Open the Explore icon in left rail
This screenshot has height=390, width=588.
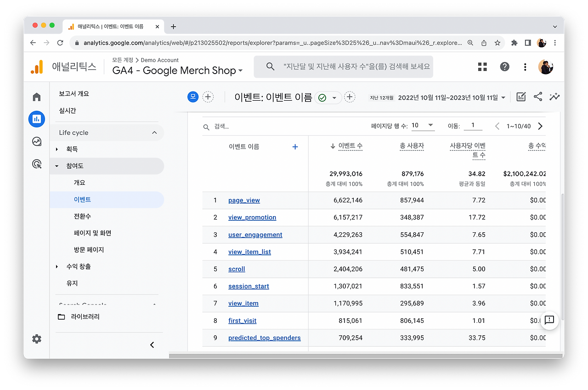click(x=37, y=141)
